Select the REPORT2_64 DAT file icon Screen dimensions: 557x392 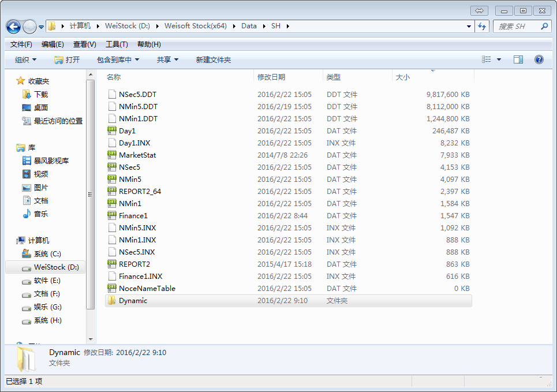tap(112, 191)
